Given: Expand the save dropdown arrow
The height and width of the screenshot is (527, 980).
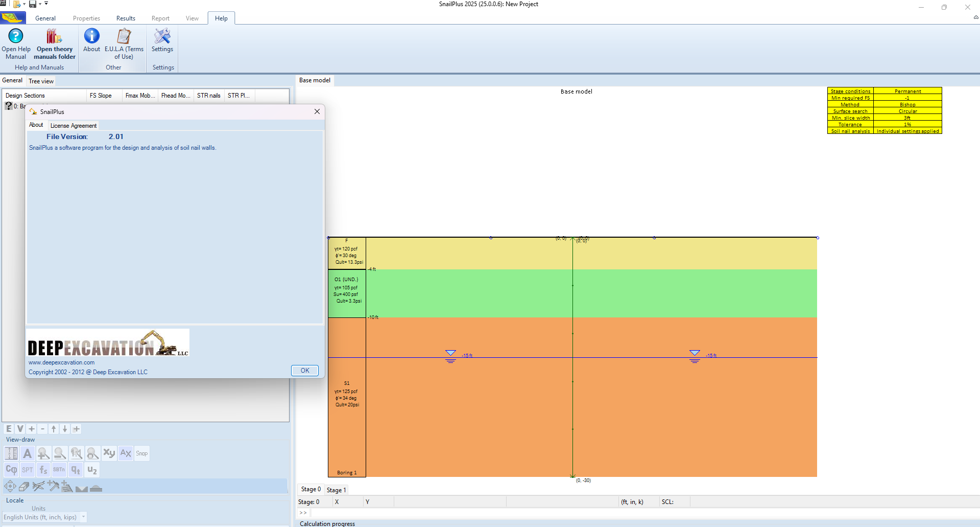Looking at the screenshot, I should pyautogui.click(x=40, y=4).
